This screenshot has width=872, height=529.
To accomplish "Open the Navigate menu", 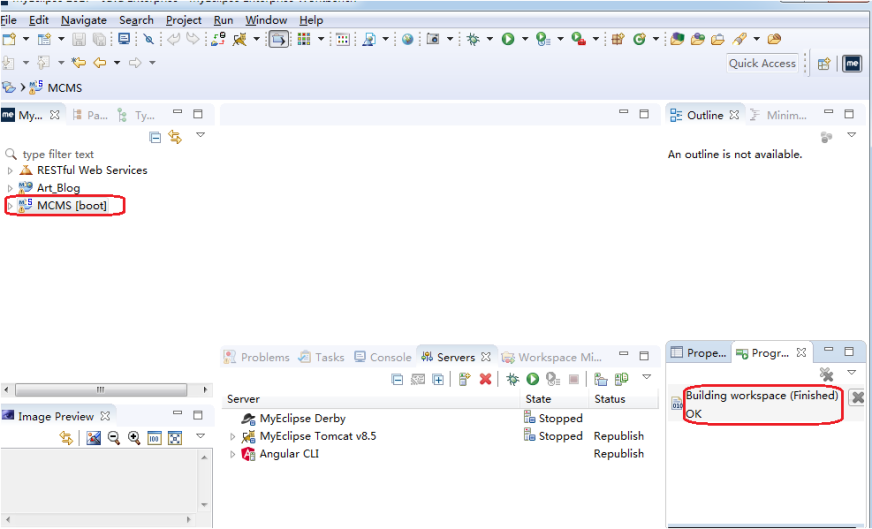I will click(84, 21).
